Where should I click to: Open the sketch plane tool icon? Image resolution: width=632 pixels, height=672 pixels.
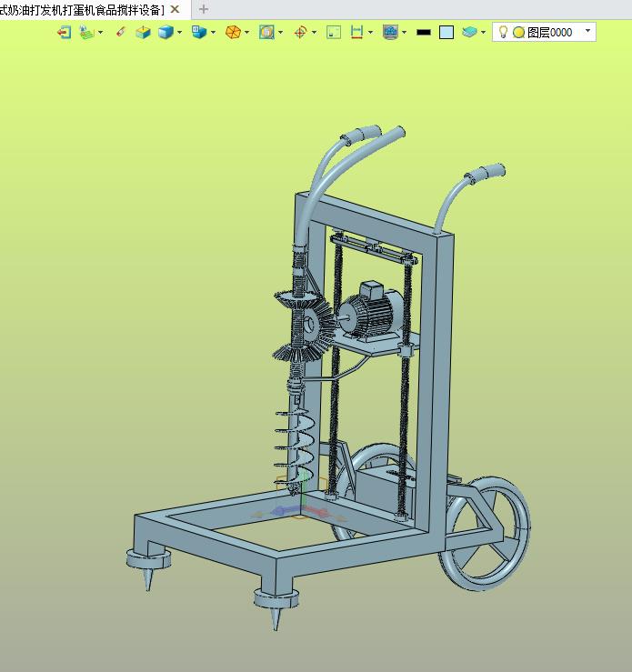point(86,32)
